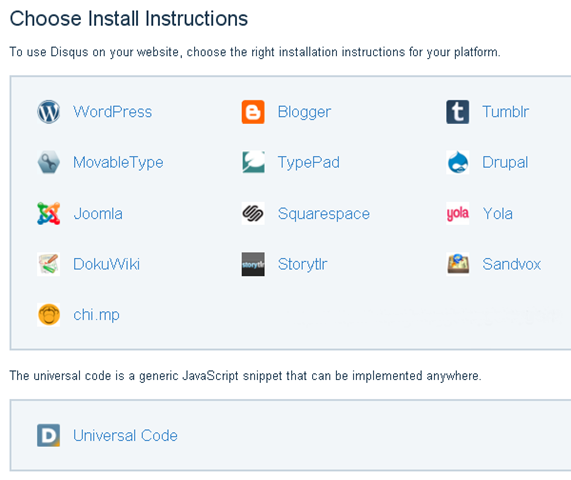
Task: Click the 'To use Disqus on your website' sentence
Action: (x=255, y=52)
